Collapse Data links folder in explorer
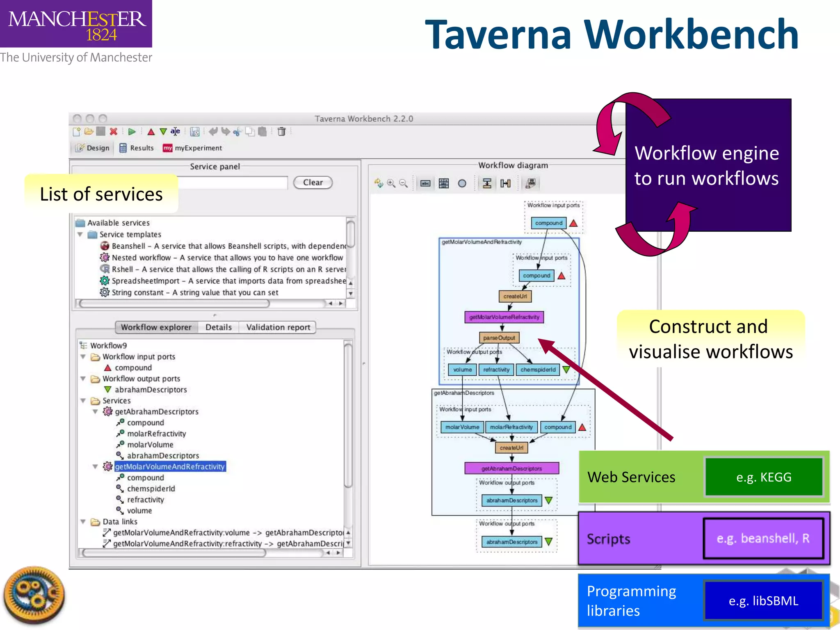 (83, 522)
